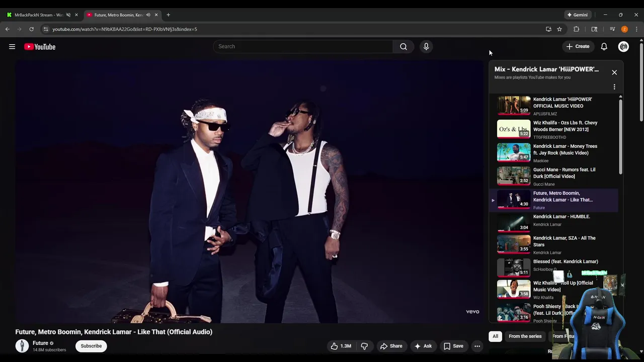Go back in browser history
Screen dimensions: 644x362
(7, 29)
